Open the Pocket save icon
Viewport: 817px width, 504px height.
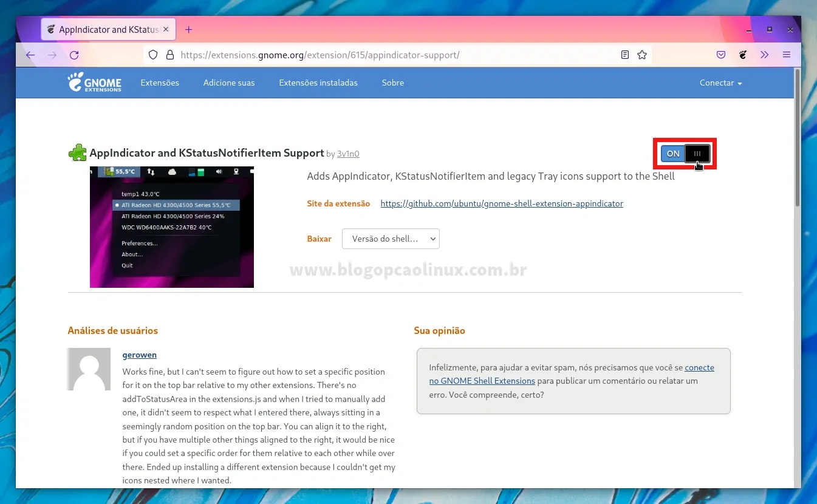tap(721, 55)
